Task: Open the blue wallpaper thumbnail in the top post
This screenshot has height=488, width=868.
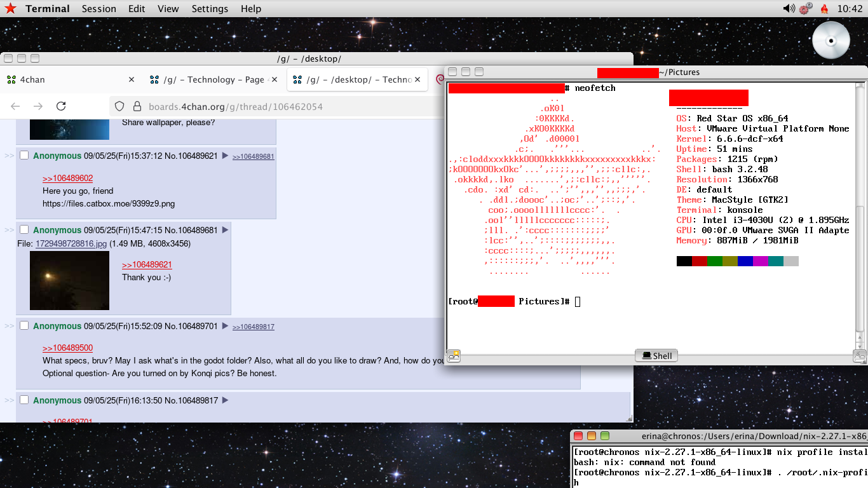Action: click(x=69, y=128)
